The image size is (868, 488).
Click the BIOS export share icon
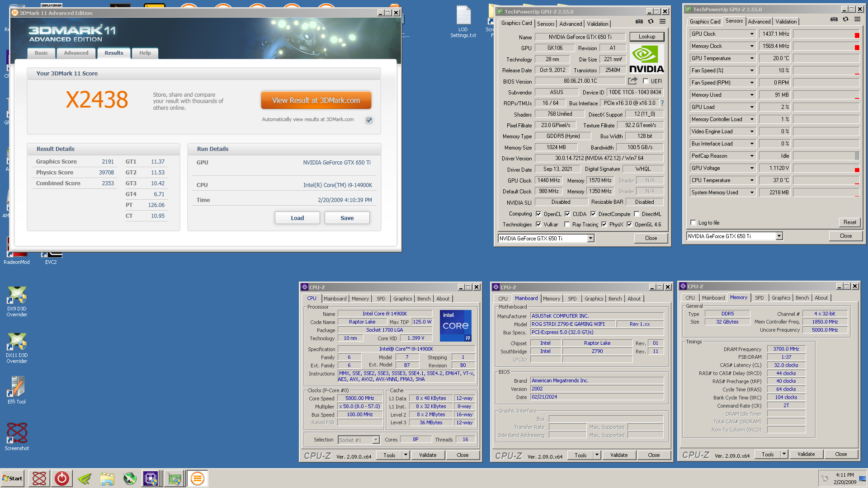(x=632, y=80)
